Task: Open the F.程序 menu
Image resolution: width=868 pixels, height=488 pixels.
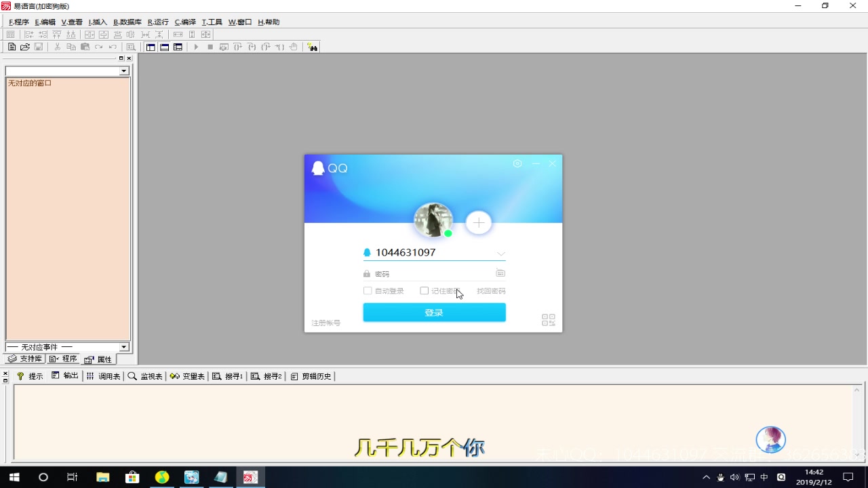Action: [x=18, y=22]
